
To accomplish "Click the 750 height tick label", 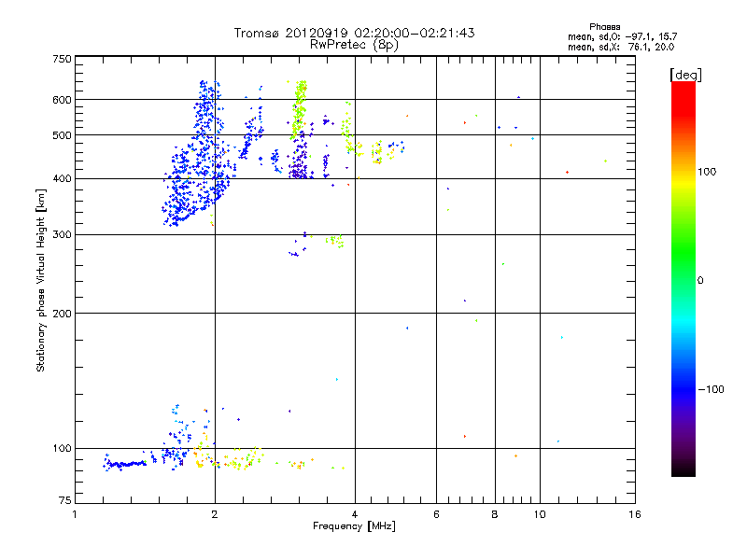I will coord(63,59).
